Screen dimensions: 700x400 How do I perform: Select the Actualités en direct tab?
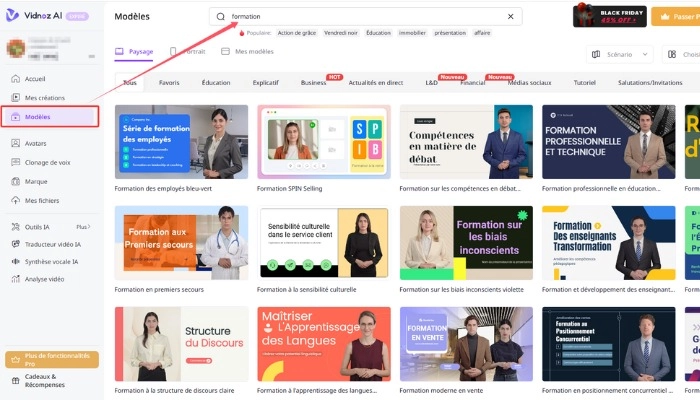[376, 83]
